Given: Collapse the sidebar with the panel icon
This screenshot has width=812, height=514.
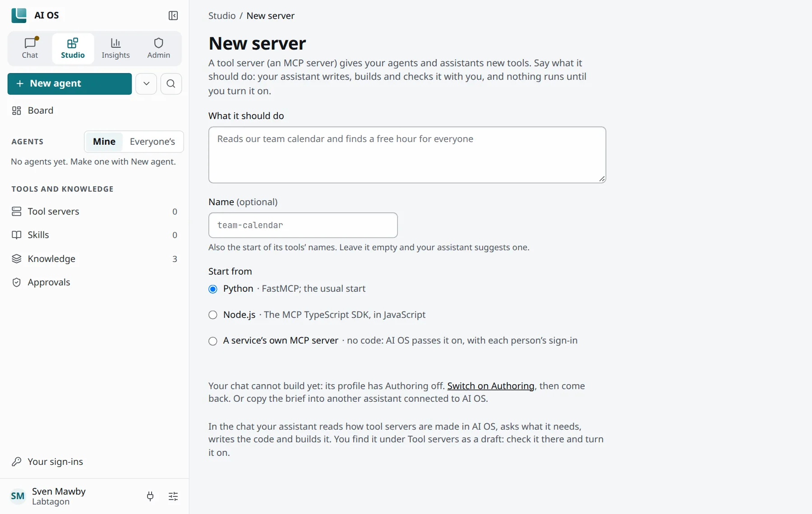Looking at the screenshot, I should [173, 16].
